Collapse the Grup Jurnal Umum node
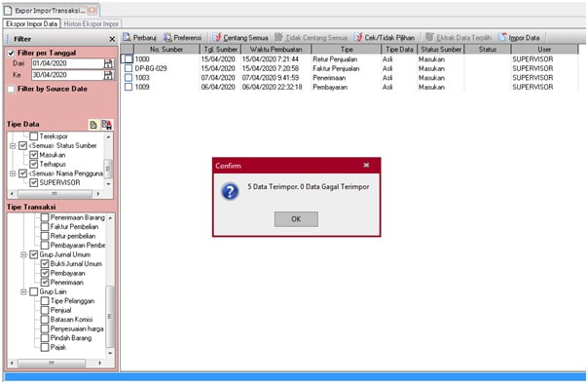 click(23, 255)
